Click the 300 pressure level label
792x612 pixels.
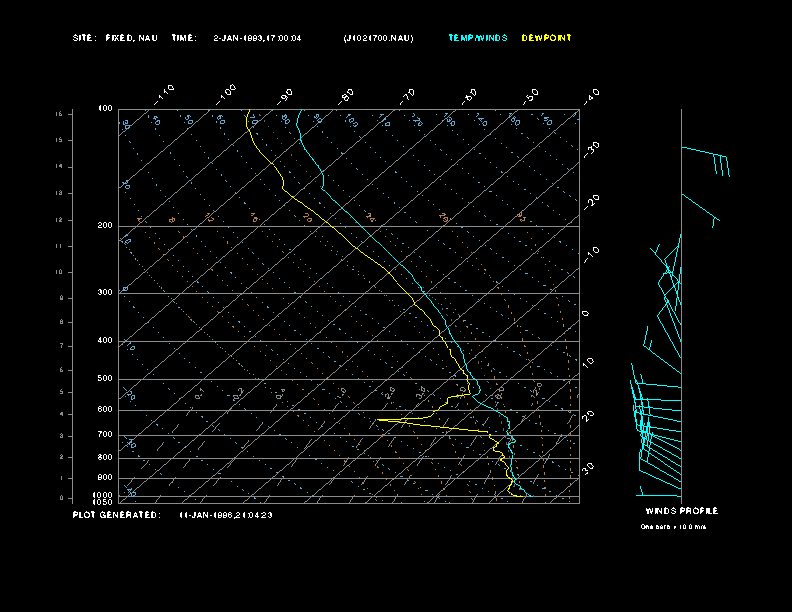tap(105, 293)
